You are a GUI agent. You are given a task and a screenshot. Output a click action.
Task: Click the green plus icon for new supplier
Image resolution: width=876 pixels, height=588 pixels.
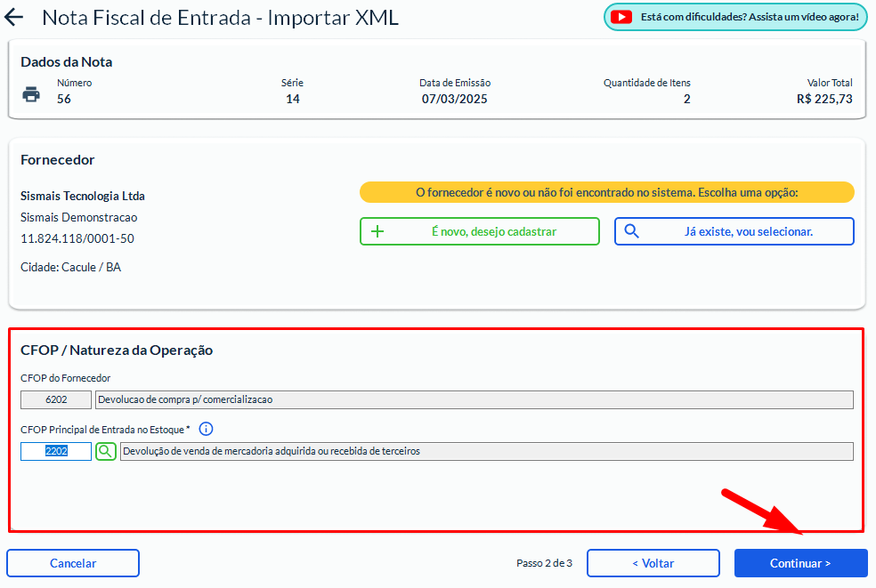[x=377, y=231]
